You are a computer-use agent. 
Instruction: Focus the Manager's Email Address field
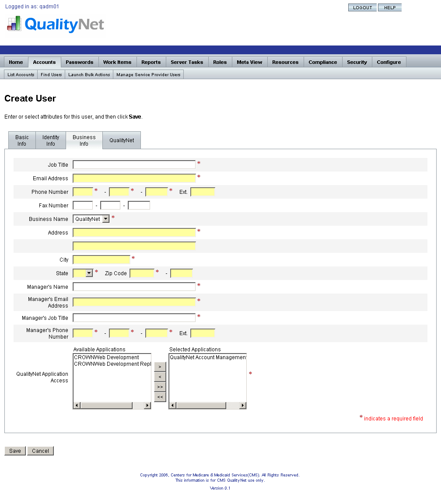click(x=134, y=302)
